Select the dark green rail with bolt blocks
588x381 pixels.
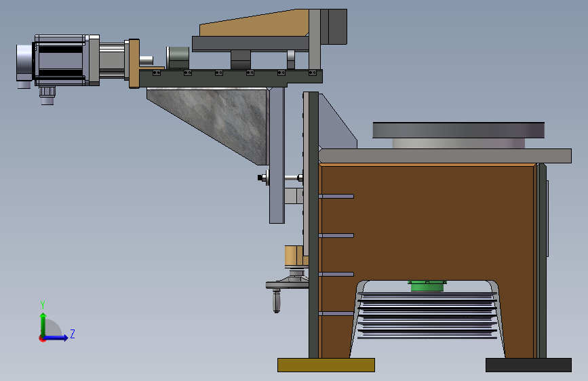click(x=231, y=77)
